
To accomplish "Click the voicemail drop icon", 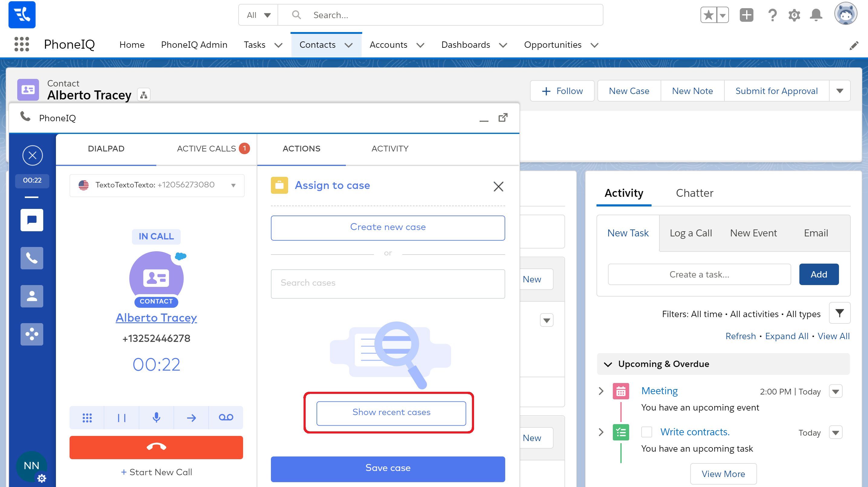I will tap(226, 417).
